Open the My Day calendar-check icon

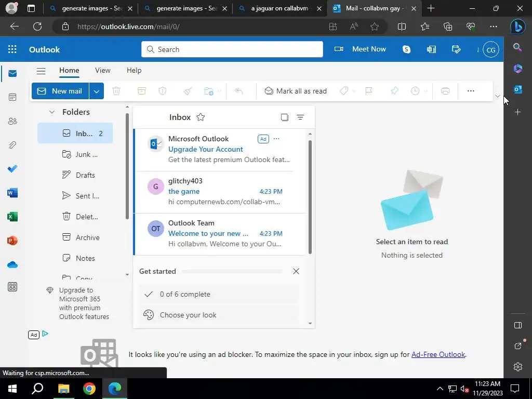point(456,49)
